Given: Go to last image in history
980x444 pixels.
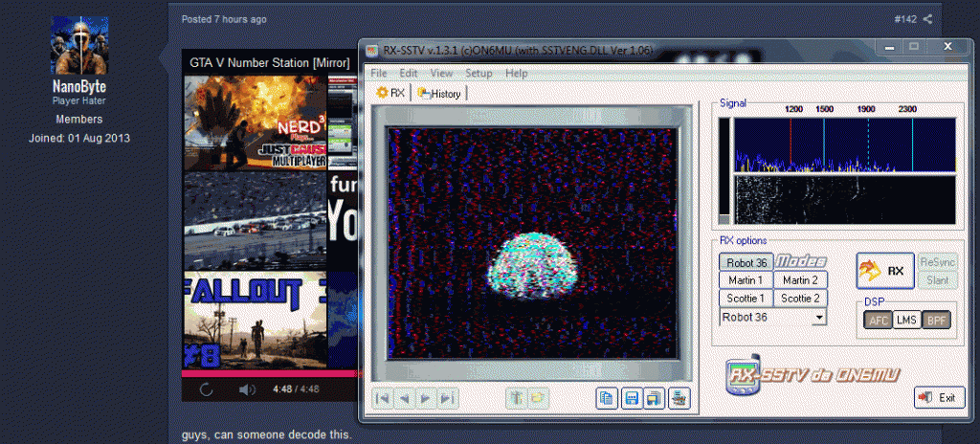Looking at the screenshot, I should pyautogui.click(x=447, y=398).
